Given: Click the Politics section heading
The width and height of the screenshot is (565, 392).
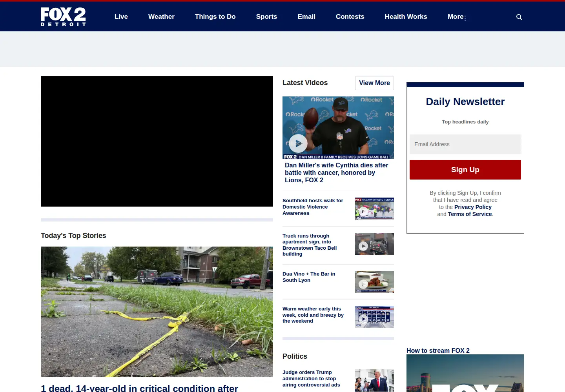Looking at the screenshot, I should pyautogui.click(x=295, y=356).
